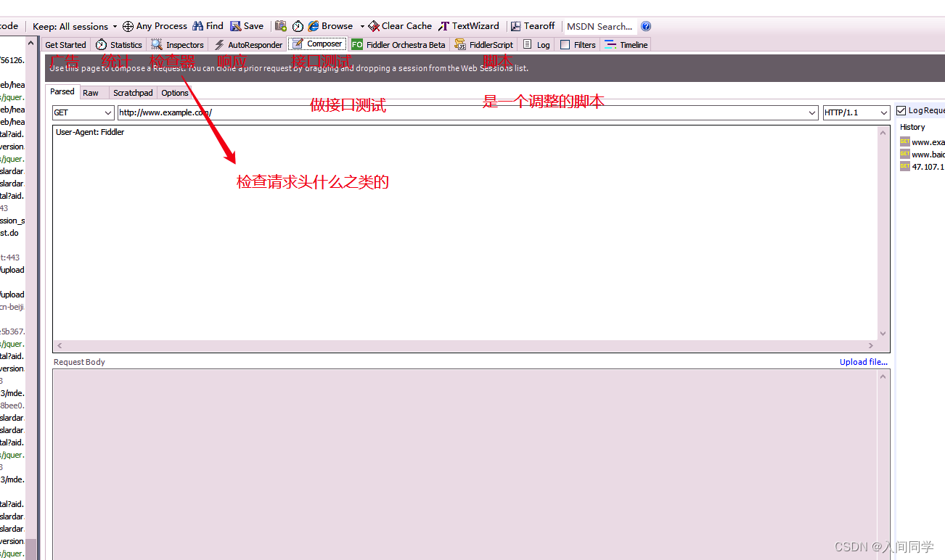This screenshot has width=945, height=560.
Task: Click the Find button label
Action: (x=215, y=26)
